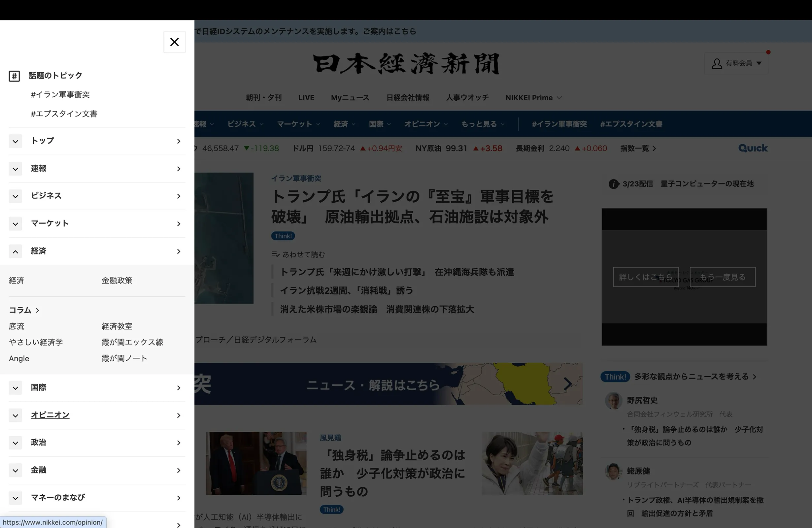This screenshot has width=812, height=528.
Task: Go to オピニオン page via right arrow
Action: (x=179, y=415)
